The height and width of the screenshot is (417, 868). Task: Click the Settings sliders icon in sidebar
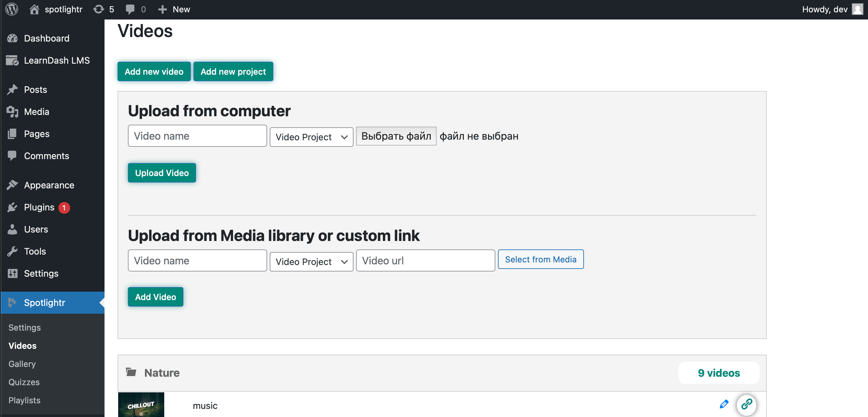[x=12, y=273]
